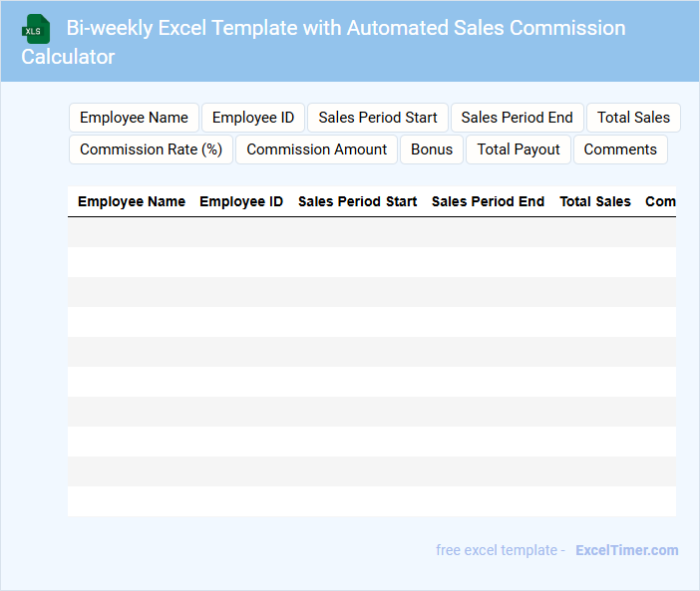Select the Comments tag
700x591 pixels.
(x=620, y=149)
